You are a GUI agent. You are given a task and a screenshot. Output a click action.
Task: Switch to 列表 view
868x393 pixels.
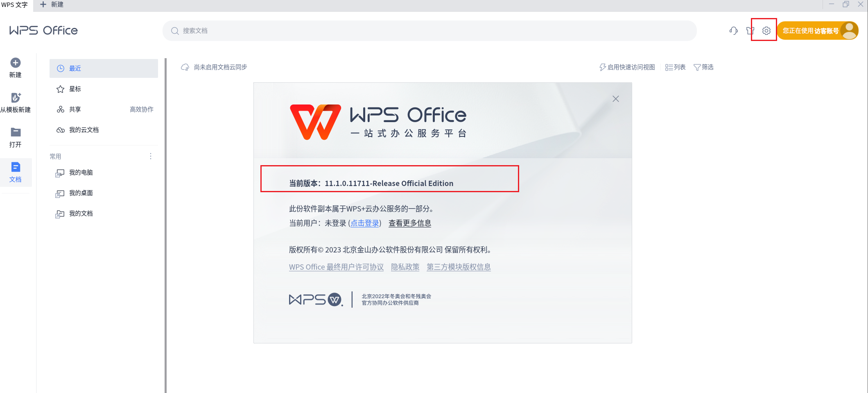pos(676,67)
